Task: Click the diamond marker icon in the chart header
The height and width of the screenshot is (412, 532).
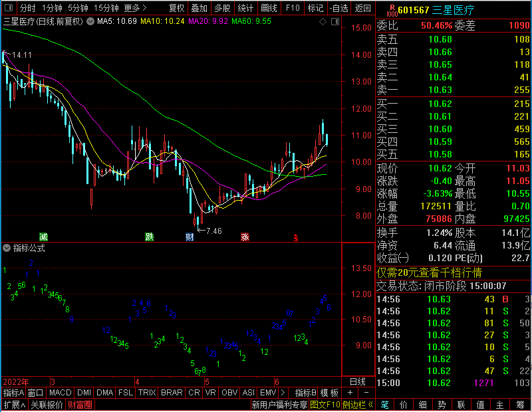Action: click(323, 22)
